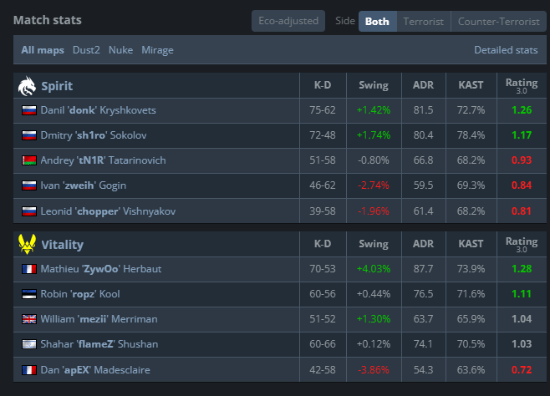Click the Swing header in Vitality table
This screenshot has height=396, width=550.
tap(374, 244)
